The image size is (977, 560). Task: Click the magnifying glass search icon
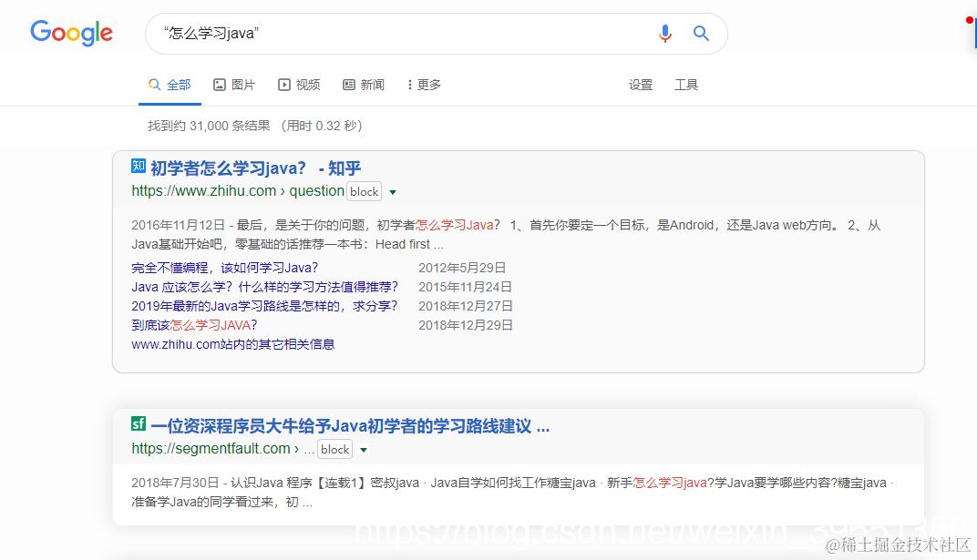pos(701,33)
